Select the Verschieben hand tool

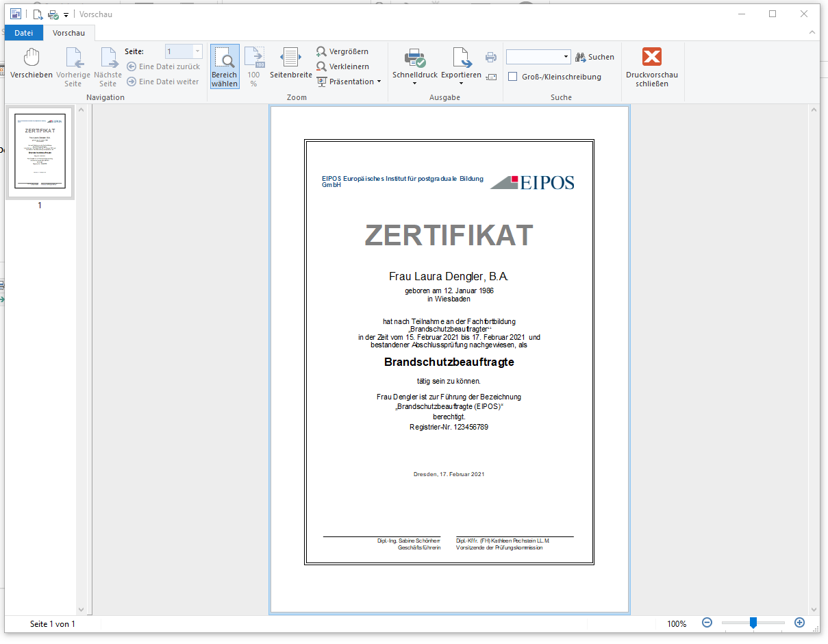(x=31, y=64)
